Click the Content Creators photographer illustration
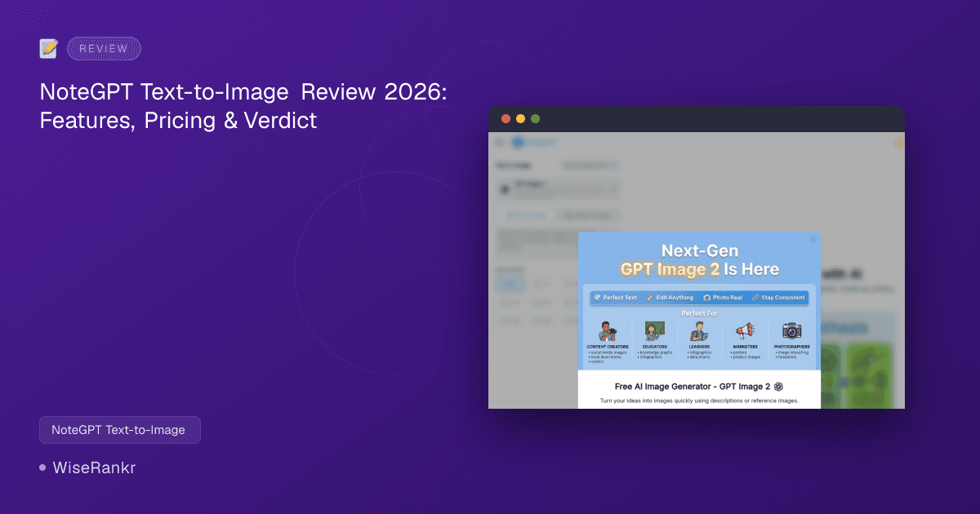This screenshot has height=514, width=980. coord(608,331)
